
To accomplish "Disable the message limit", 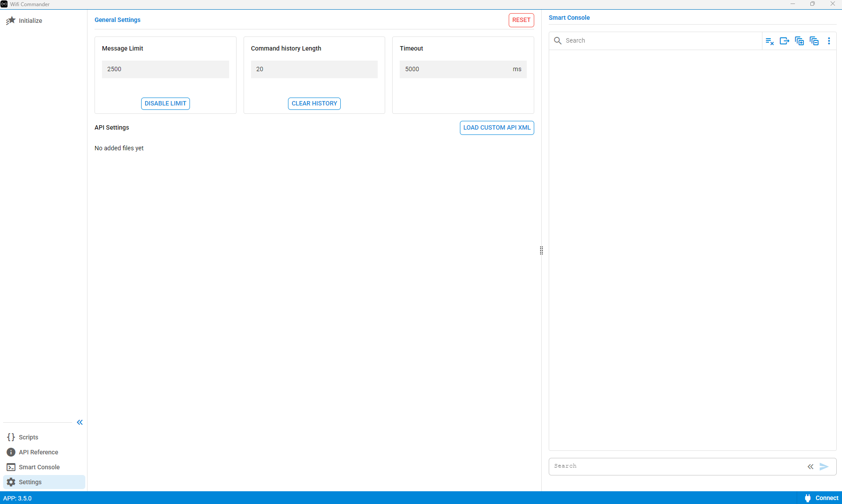I will (x=165, y=104).
